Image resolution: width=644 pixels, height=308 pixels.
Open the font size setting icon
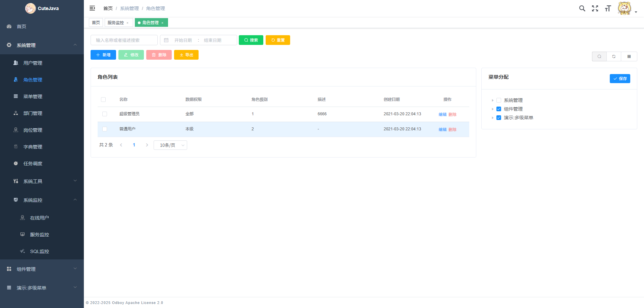pos(608,8)
